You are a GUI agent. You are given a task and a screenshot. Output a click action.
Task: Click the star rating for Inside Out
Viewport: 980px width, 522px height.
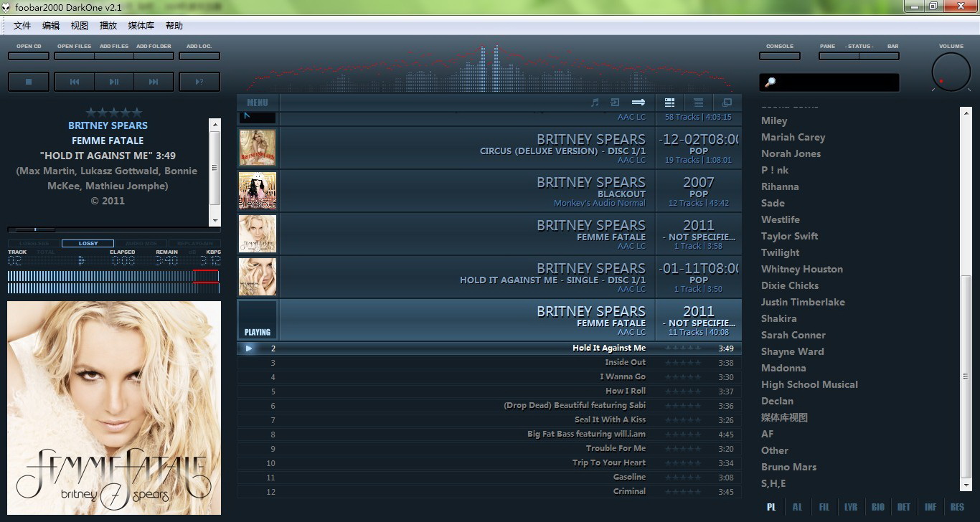pos(683,363)
